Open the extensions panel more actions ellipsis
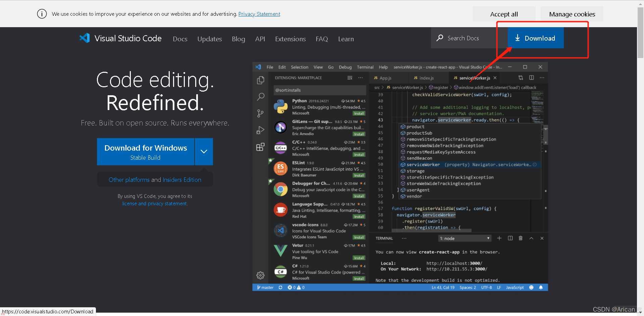Viewport: 644px width, 316px height. pos(361,78)
